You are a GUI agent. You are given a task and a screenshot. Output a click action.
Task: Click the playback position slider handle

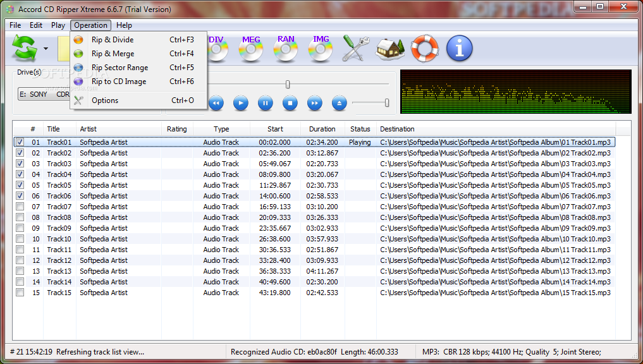(288, 85)
